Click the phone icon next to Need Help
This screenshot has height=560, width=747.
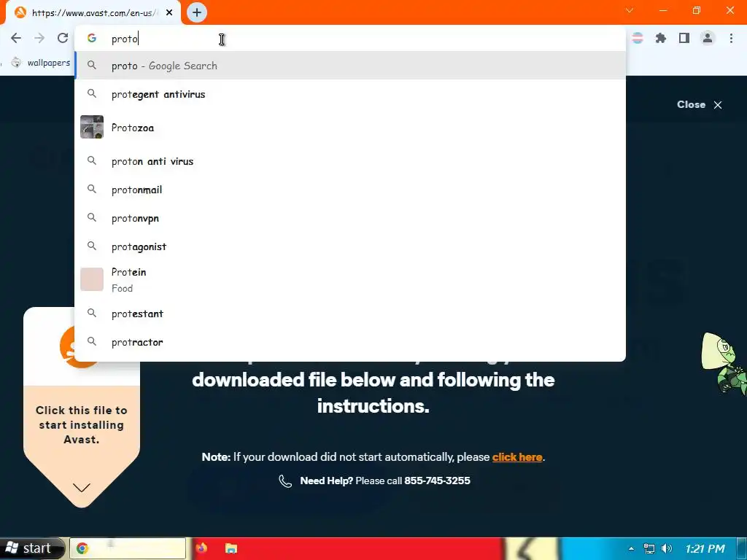click(285, 481)
